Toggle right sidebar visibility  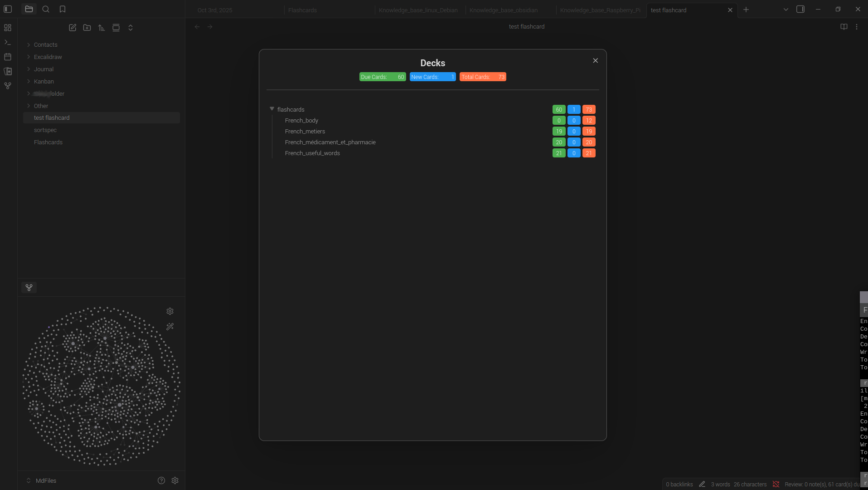click(x=800, y=9)
